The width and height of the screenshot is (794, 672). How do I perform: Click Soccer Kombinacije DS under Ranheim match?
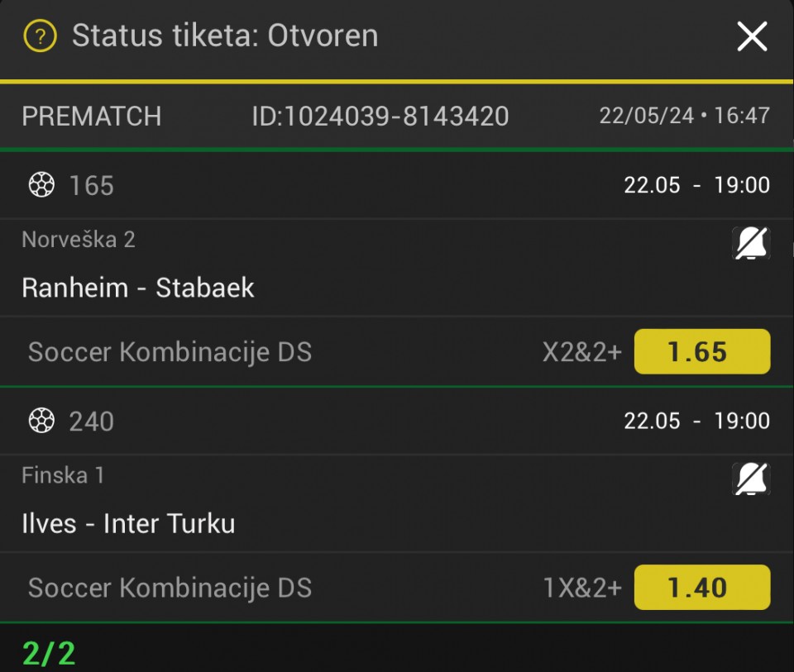(170, 352)
